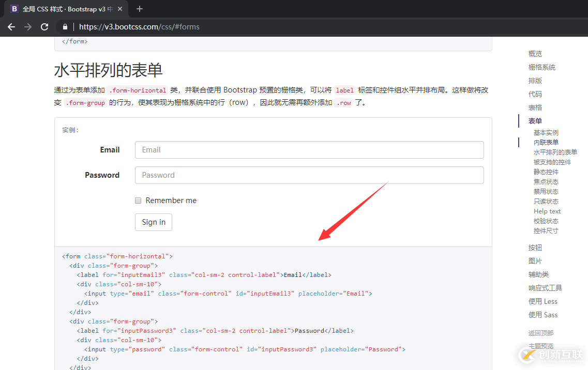The image size is (588, 370).
Task: Navigate to 表格 in the sidebar
Action: pyautogui.click(x=535, y=107)
